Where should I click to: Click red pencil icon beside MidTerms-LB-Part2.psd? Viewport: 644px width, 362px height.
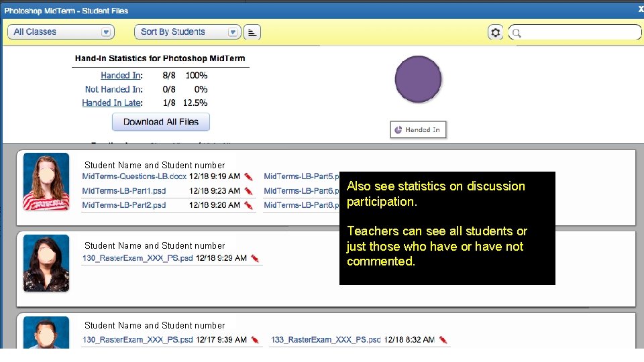(248, 206)
